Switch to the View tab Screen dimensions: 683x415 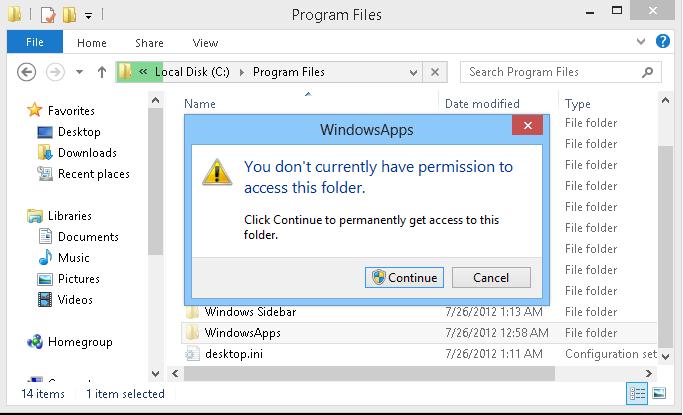(x=205, y=43)
